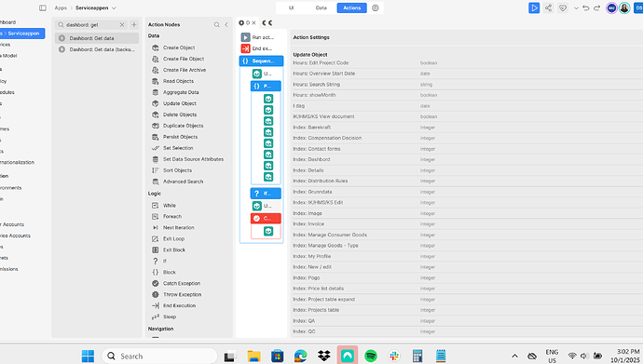
Task: Select the red catch node in flow
Action: 266,218
